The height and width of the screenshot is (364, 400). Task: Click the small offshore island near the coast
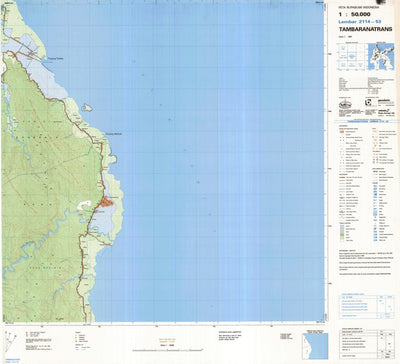pos(87,108)
